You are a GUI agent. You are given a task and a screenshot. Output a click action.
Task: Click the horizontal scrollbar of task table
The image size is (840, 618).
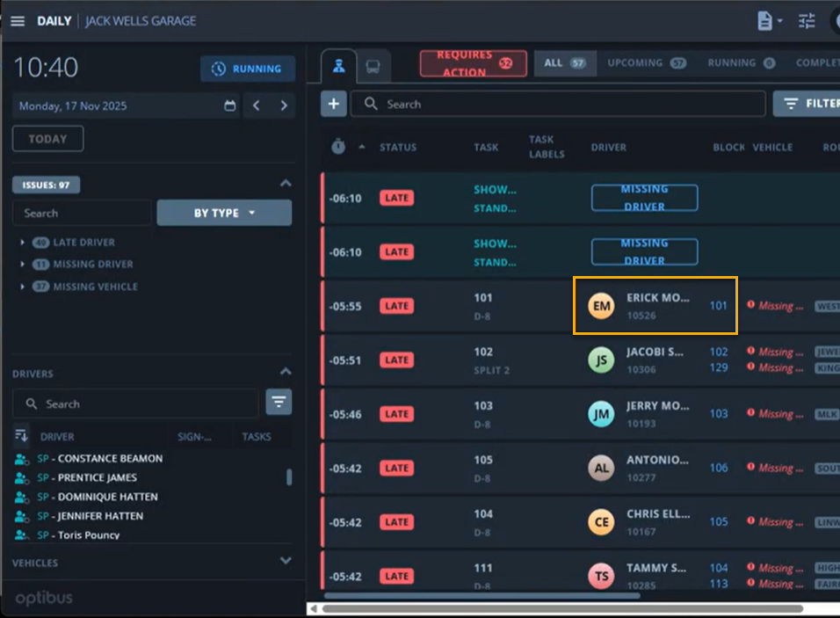(562, 608)
